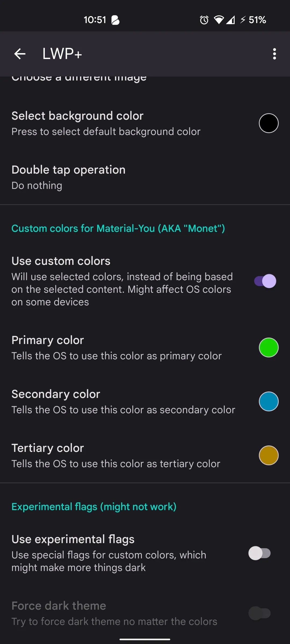Select the background color black circle
Viewport: 290px width, 644px height.
[268, 123]
